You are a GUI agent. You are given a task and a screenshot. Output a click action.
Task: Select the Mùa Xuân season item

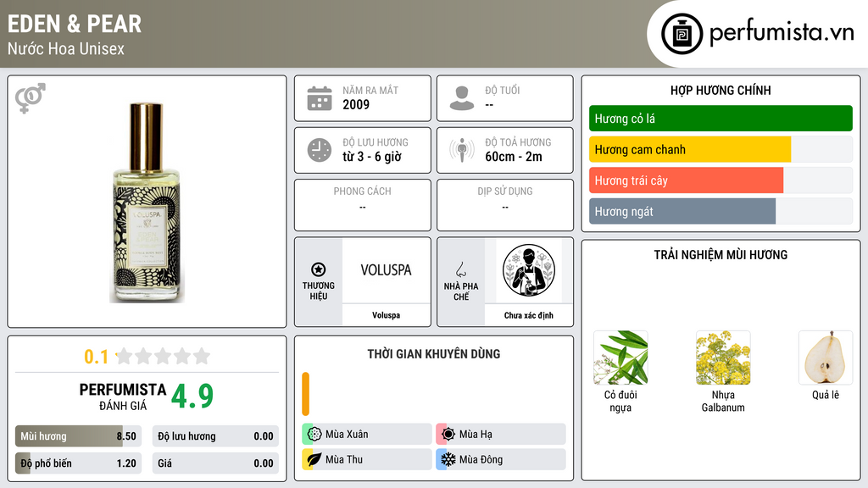pos(366,434)
